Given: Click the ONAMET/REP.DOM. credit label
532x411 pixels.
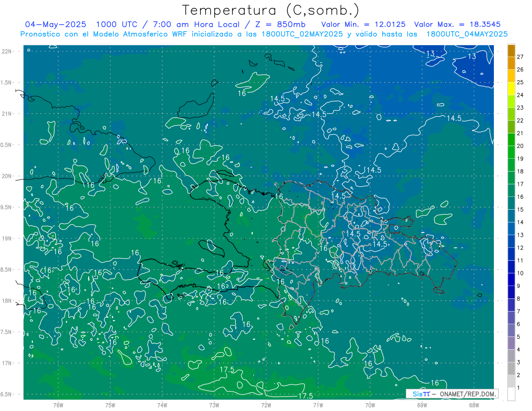Looking at the screenshot, I should coord(468,394).
